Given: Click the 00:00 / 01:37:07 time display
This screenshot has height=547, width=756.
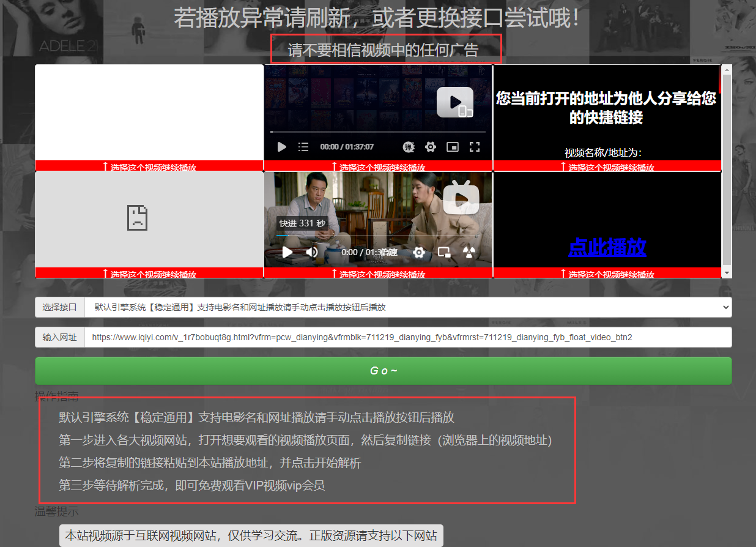Looking at the screenshot, I should 347,147.
